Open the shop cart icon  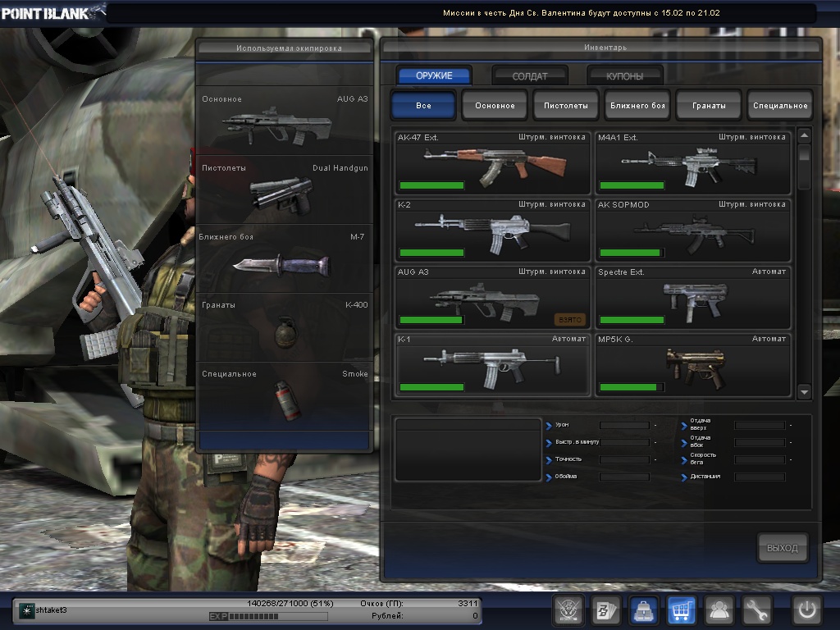click(x=681, y=609)
